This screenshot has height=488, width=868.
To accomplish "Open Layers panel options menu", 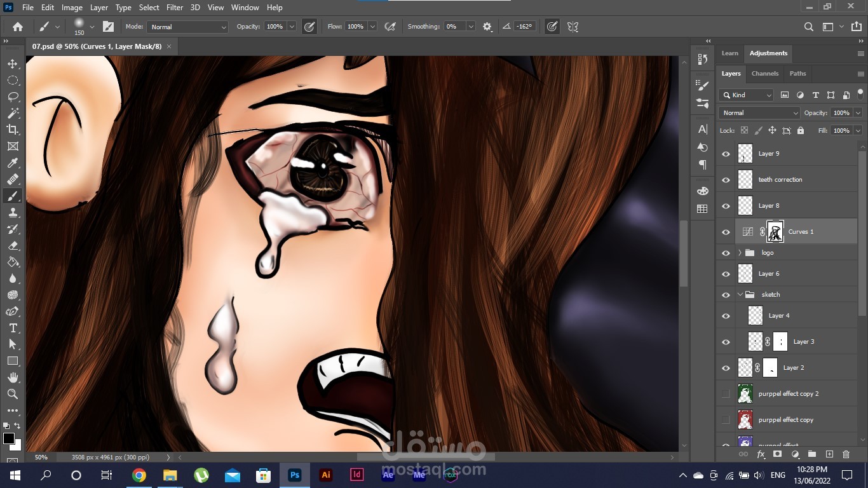I will pyautogui.click(x=861, y=74).
